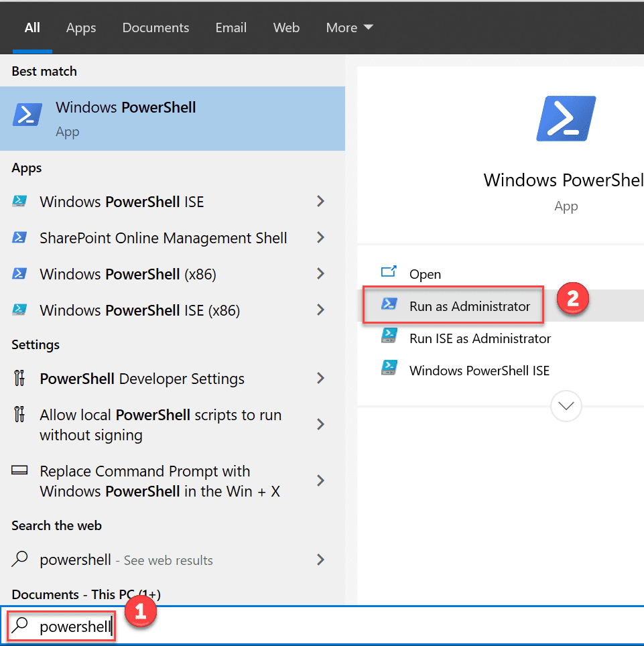Click the Windows PowerShell best match icon
Viewport: 644px width, 646px height.
coord(27,115)
